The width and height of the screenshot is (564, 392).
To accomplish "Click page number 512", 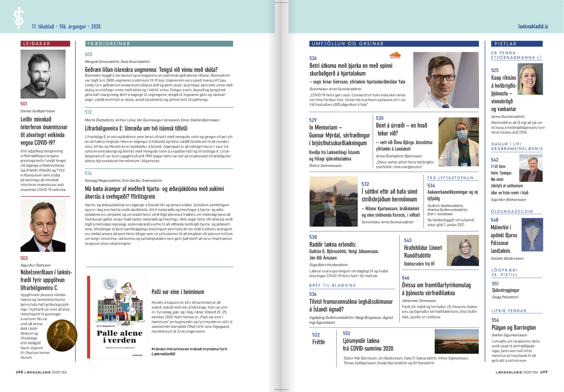I will [88, 112].
